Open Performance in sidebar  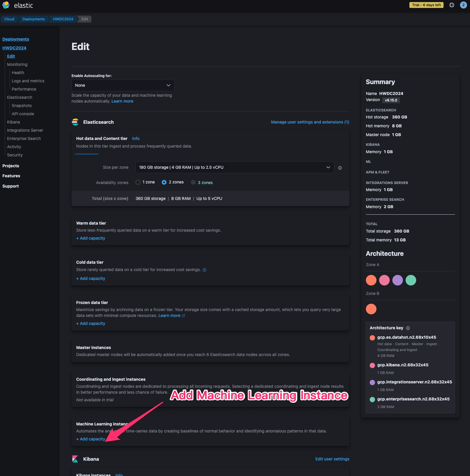[24, 89]
